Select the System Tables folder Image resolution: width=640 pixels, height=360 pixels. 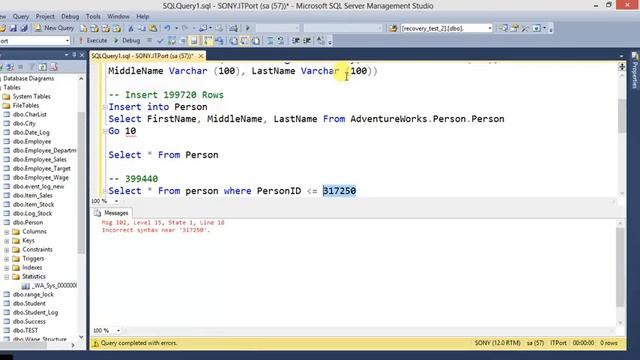pyautogui.click(x=31, y=96)
